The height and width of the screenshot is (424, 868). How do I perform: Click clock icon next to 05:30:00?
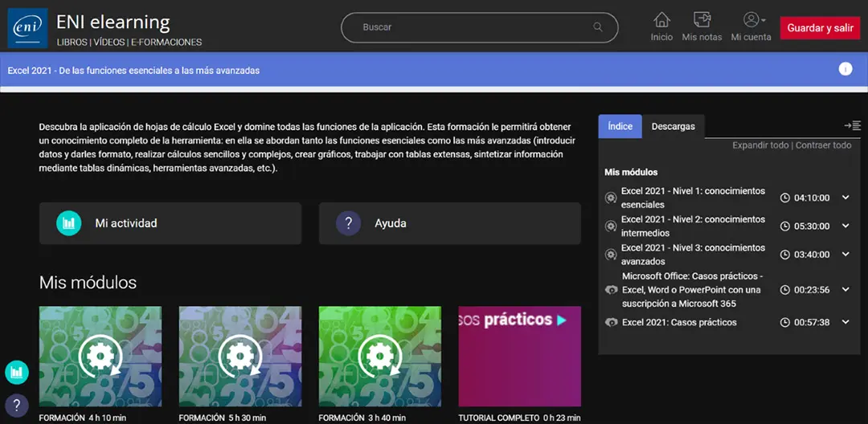pyautogui.click(x=784, y=226)
